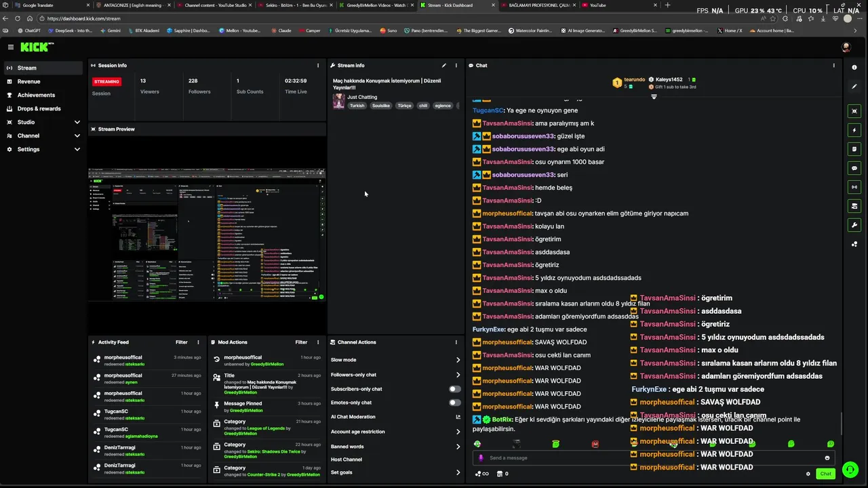Click the BotRix username in chat
The width and height of the screenshot is (868, 488).
[x=502, y=420]
